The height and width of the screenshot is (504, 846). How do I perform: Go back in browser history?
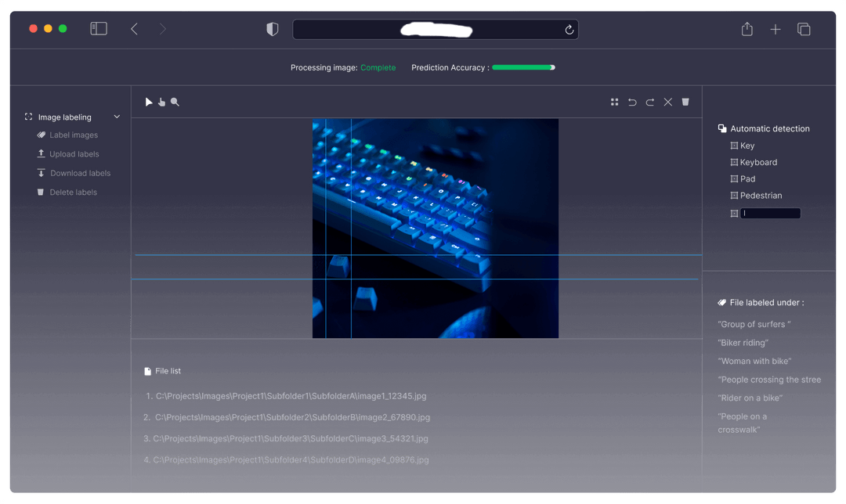(x=135, y=29)
